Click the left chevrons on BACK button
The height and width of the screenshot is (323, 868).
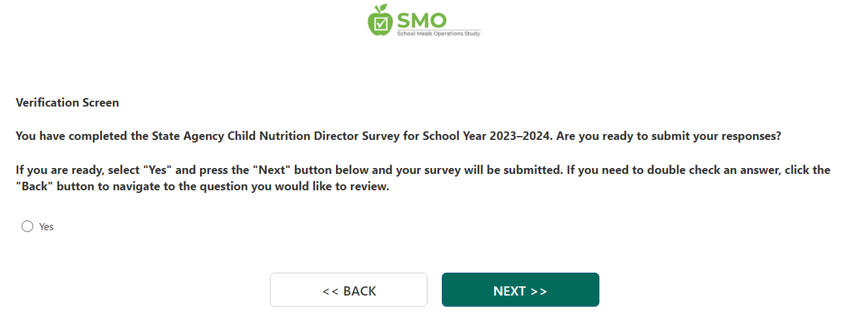point(330,291)
